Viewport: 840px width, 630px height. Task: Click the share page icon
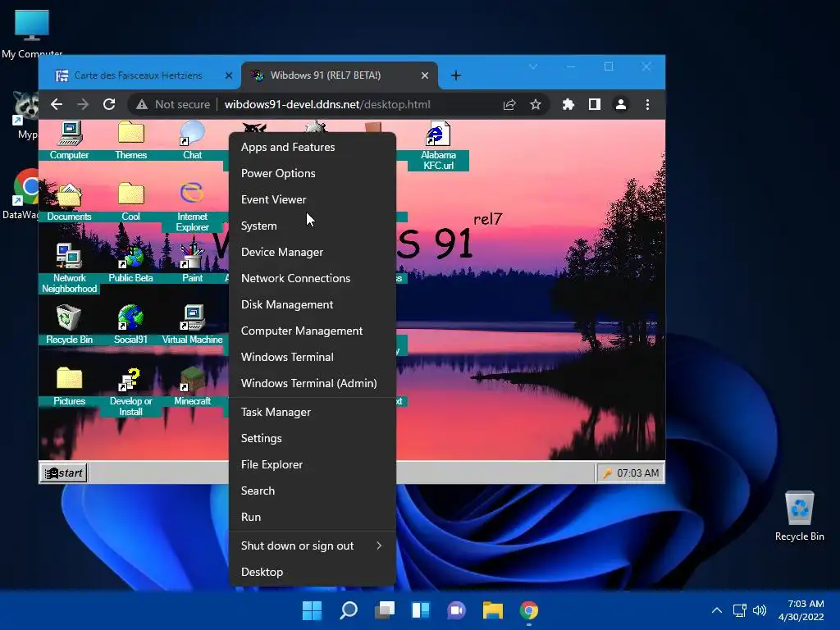click(509, 104)
